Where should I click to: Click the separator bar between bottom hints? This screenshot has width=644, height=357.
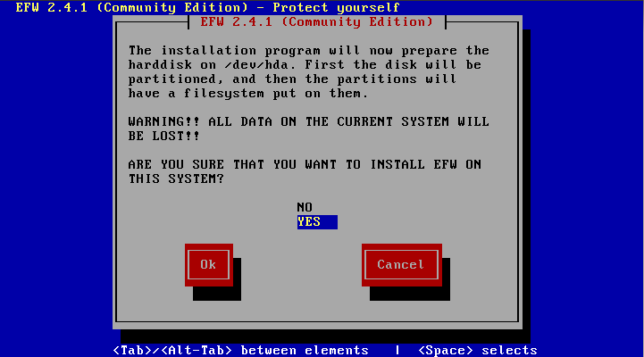[x=397, y=351]
